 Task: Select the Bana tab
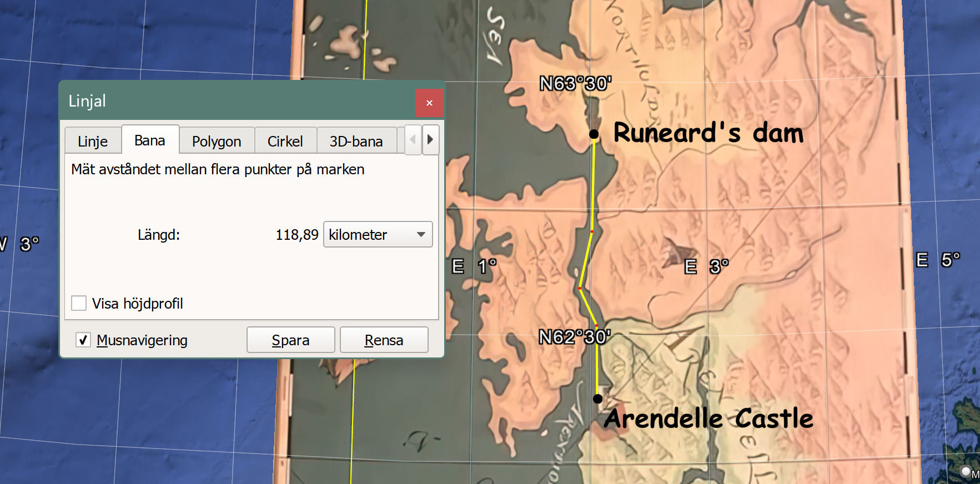click(150, 140)
